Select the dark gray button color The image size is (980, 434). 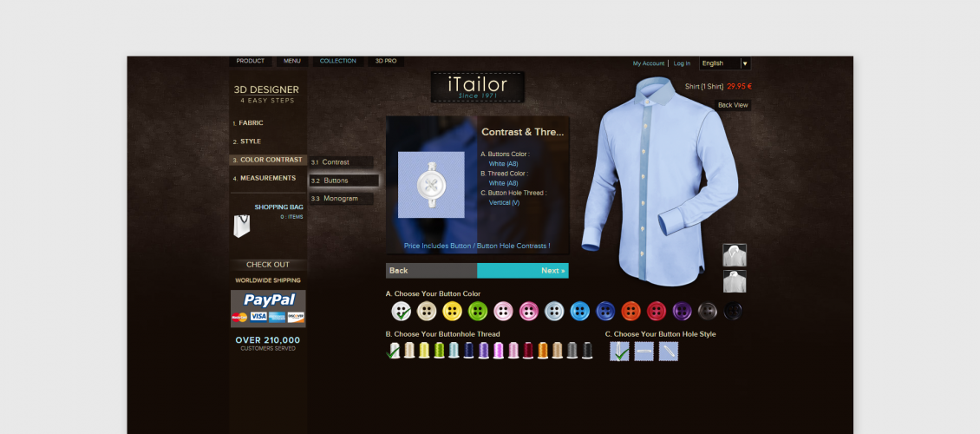click(x=708, y=311)
